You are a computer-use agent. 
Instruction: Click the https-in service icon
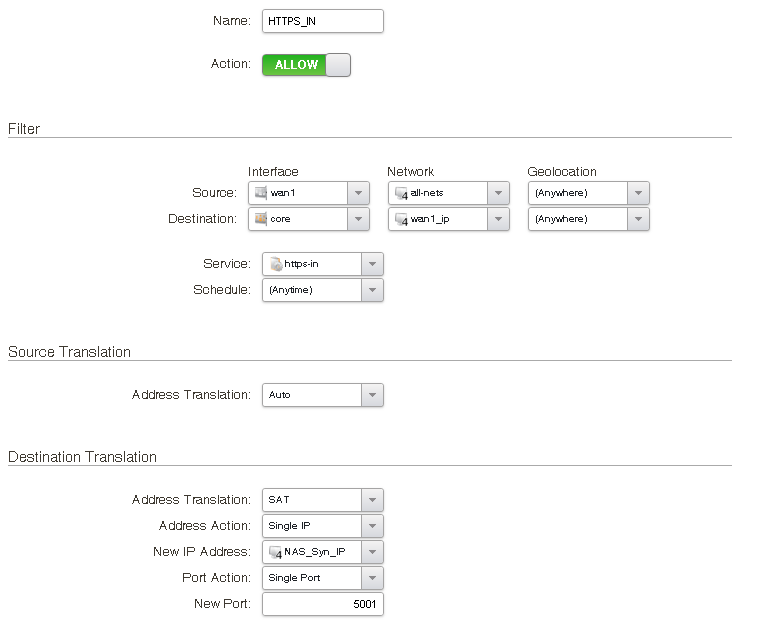(275, 264)
